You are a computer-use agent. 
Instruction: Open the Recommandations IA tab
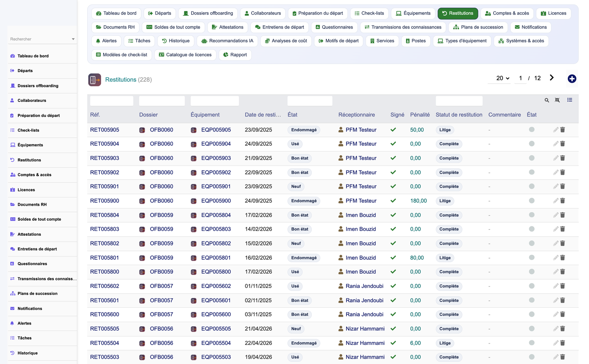pos(227,41)
